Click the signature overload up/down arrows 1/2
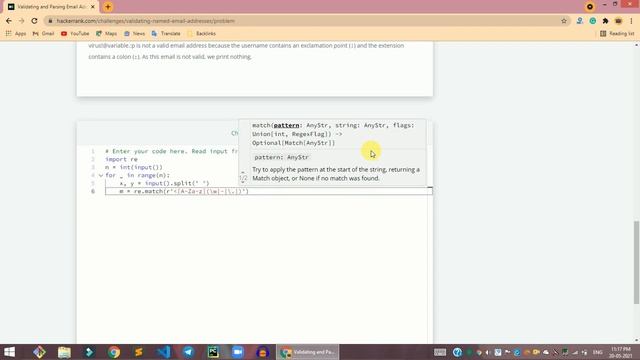The height and width of the screenshot is (360, 640). click(x=243, y=178)
